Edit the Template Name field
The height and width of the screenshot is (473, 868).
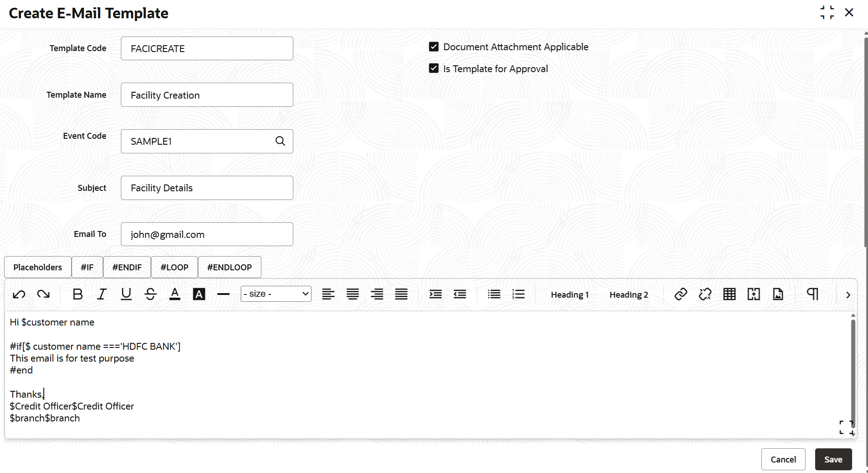(x=207, y=95)
